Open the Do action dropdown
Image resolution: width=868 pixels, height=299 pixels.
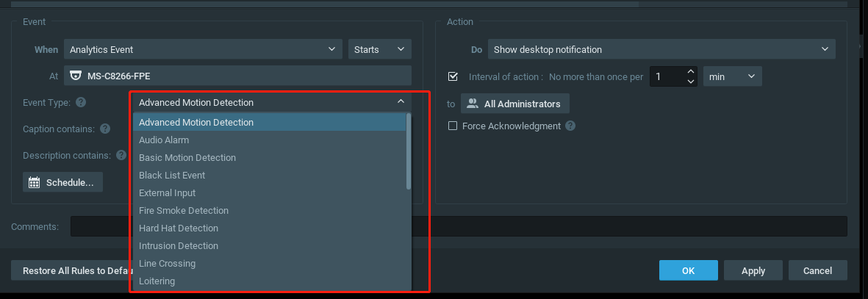661,49
